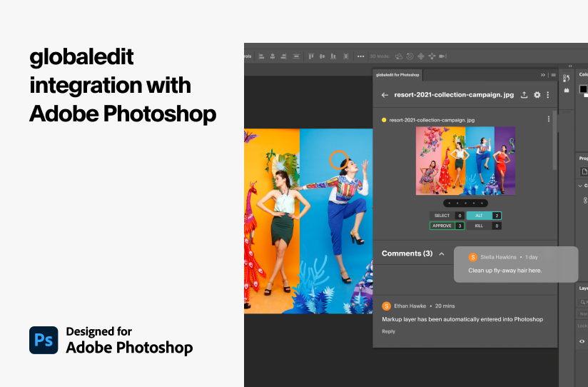Click the upload icon beside file title
The width and height of the screenshot is (588, 387).
524,95
